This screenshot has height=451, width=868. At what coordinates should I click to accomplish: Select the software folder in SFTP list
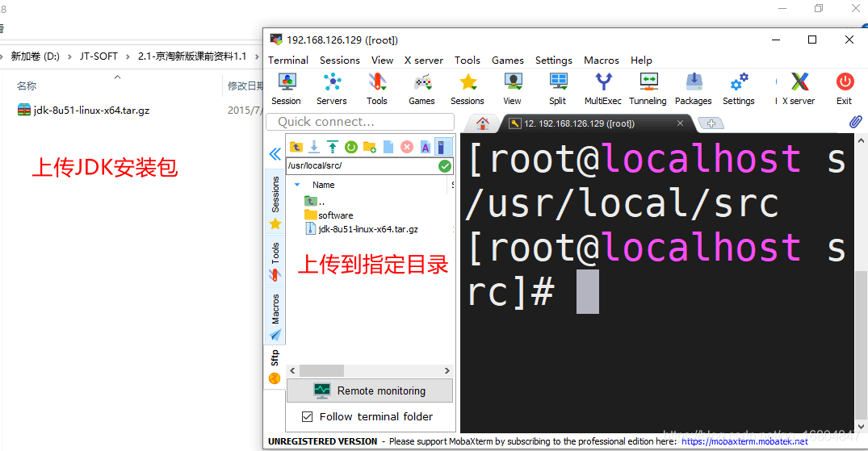pyautogui.click(x=329, y=215)
